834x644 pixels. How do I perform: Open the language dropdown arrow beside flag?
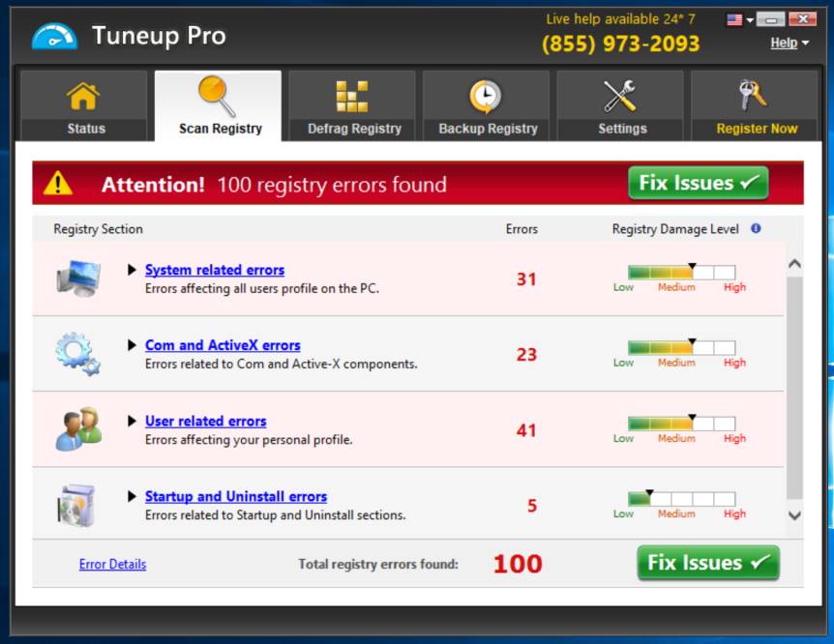(x=750, y=20)
